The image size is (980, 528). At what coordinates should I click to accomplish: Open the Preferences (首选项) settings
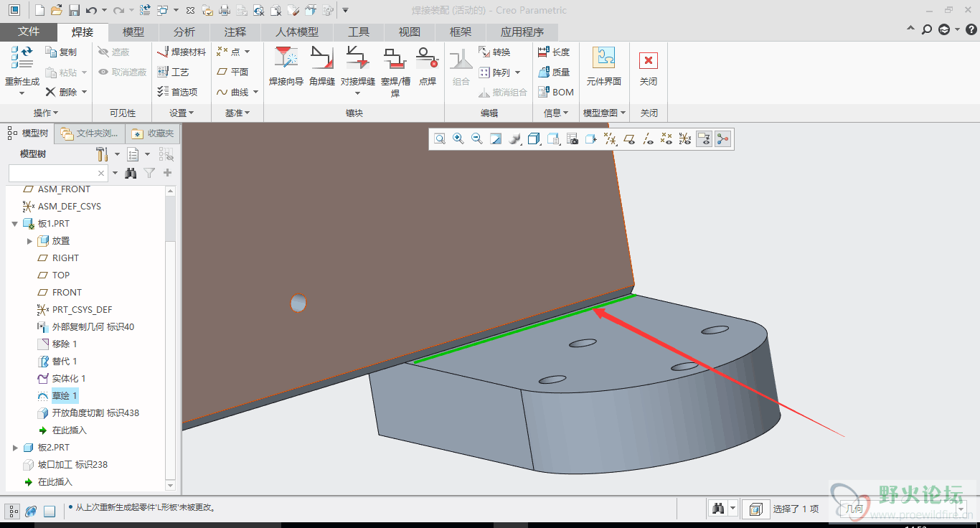(x=177, y=92)
